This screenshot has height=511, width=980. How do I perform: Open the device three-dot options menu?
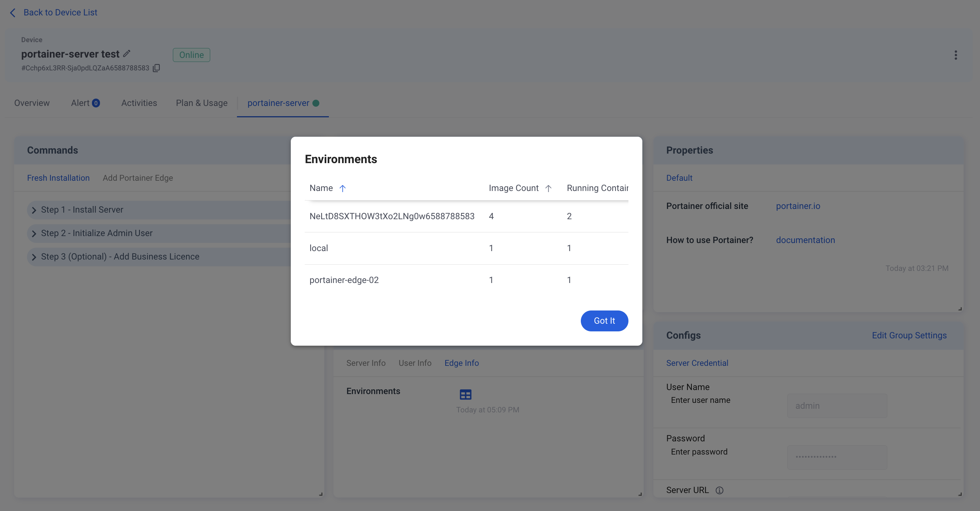(x=955, y=55)
